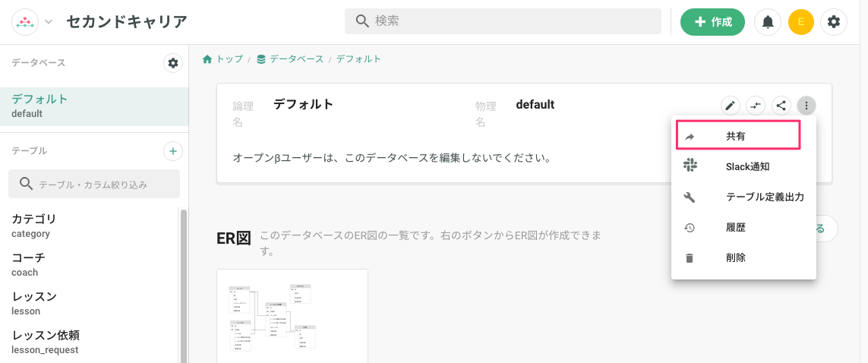868x363 pixels.
Task: Click the sidebar table list scrollbar
Action: (184, 286)
